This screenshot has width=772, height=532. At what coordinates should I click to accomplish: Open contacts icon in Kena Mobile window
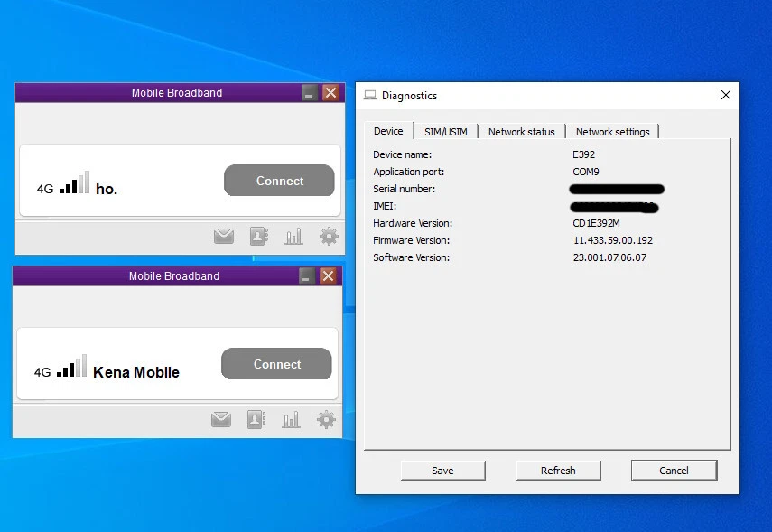pos(256,420)
